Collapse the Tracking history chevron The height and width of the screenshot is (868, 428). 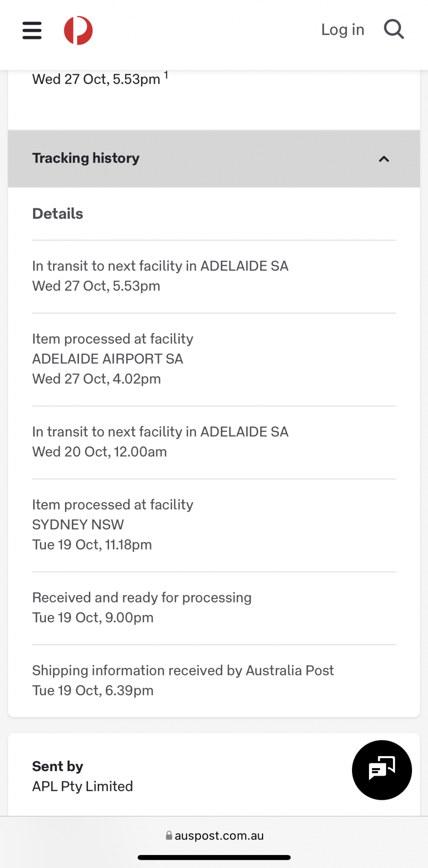(x=384, y=159)
